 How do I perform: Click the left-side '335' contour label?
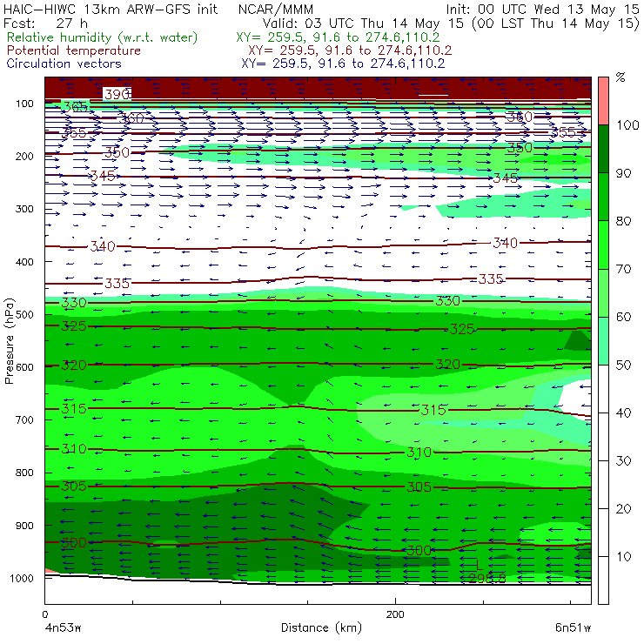pos(117,284)
